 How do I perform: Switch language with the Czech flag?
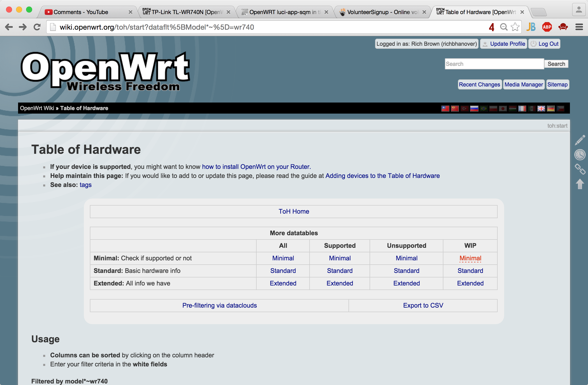560,108
